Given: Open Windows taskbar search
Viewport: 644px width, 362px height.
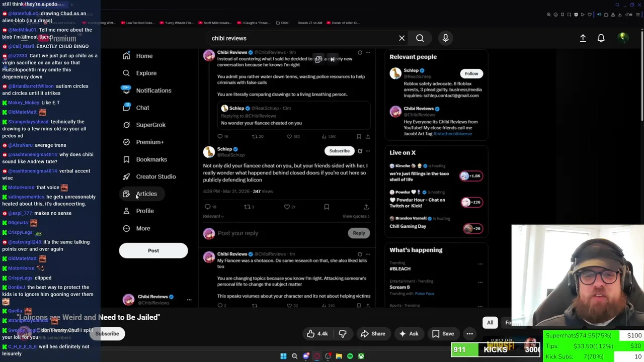Looking at the screenshot, I should pos(294,356).
